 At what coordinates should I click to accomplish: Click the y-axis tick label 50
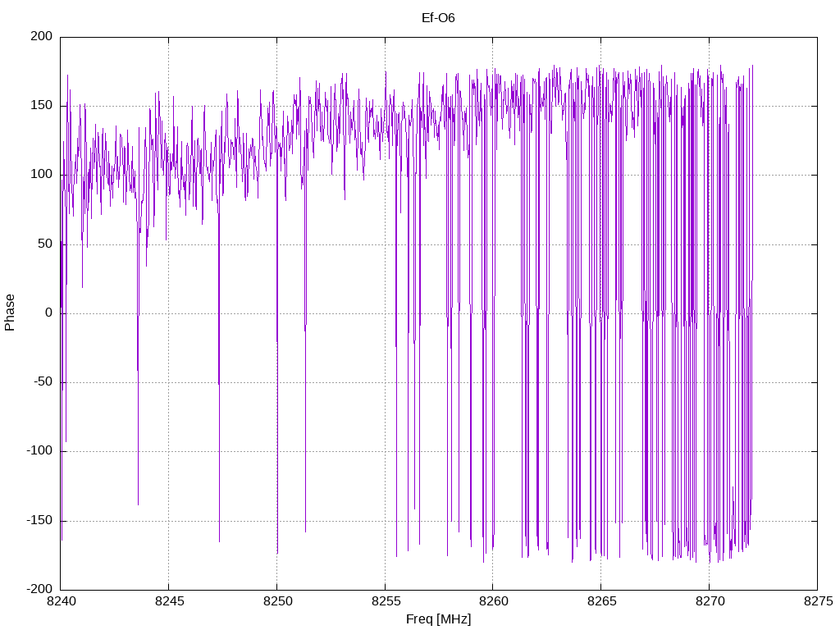pyautogui.click(x=46, y=244)
